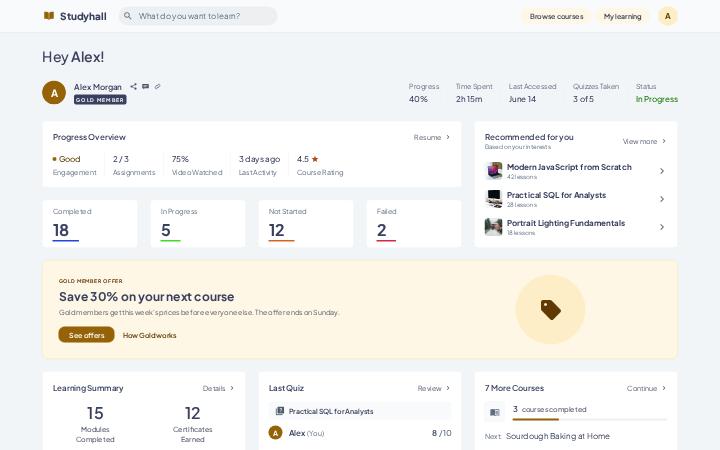
Task: Click the In Progress status text
Action: click(657, 99)
